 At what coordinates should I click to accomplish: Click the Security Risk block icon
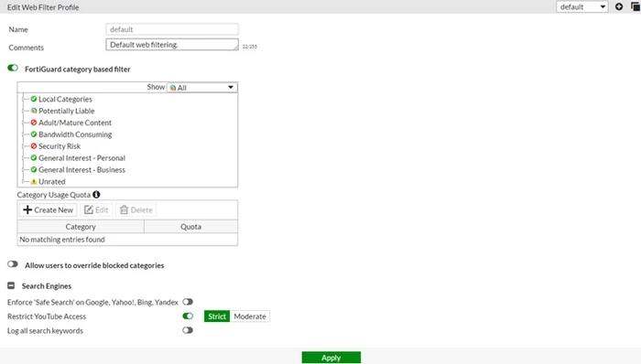pos(34,146)
